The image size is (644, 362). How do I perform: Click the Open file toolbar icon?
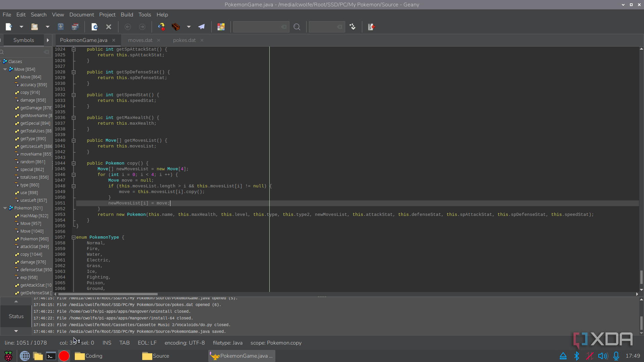pos(35,27)
